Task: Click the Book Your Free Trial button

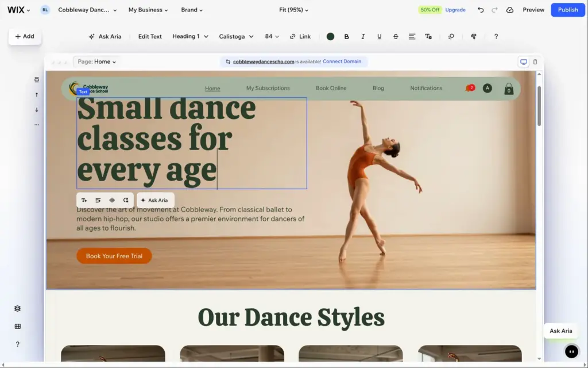Action: pos(114,256)
